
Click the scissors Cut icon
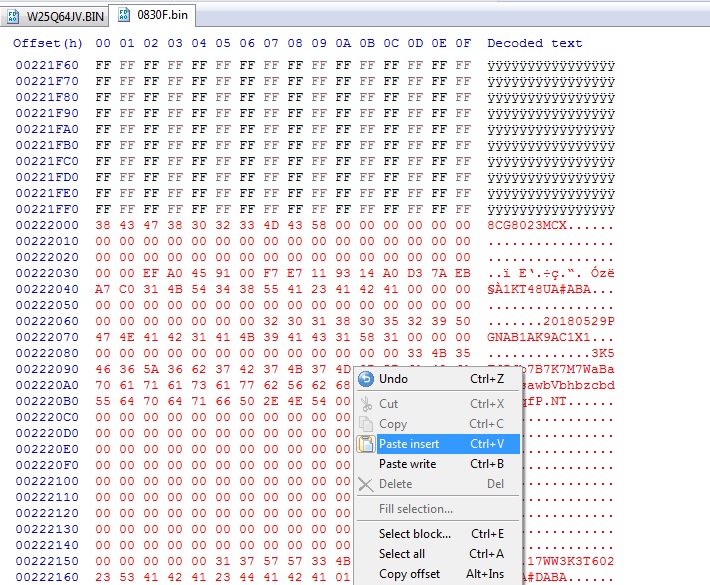[366, 403]
